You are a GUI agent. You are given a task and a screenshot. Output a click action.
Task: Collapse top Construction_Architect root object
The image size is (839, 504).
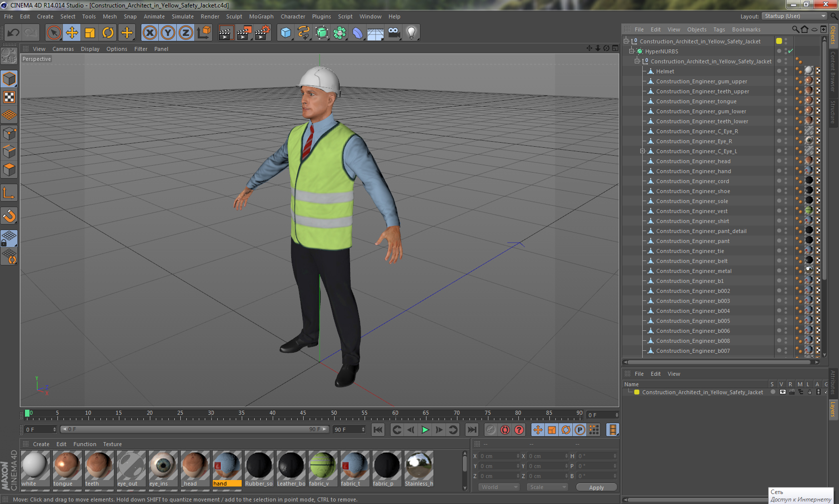626,41
